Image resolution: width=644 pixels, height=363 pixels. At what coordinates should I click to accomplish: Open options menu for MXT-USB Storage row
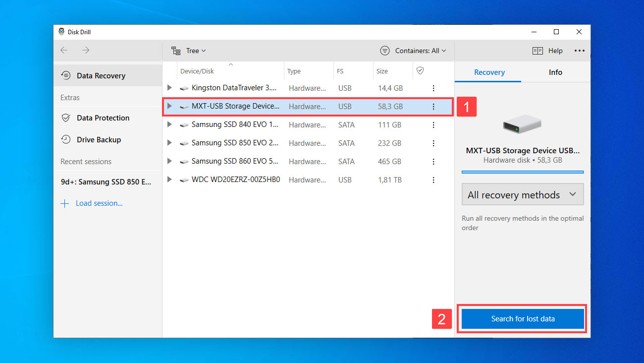click(x=433, y=107)
